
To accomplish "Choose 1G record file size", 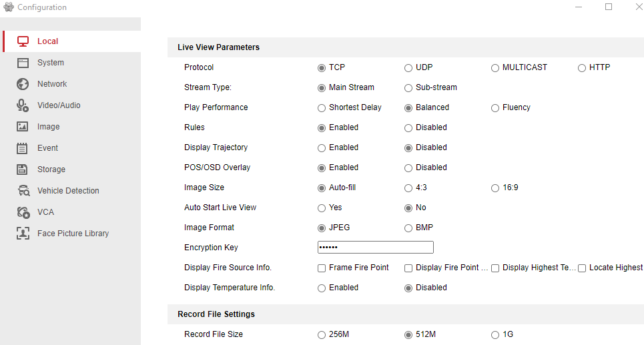I will click(x=495, y=334).
